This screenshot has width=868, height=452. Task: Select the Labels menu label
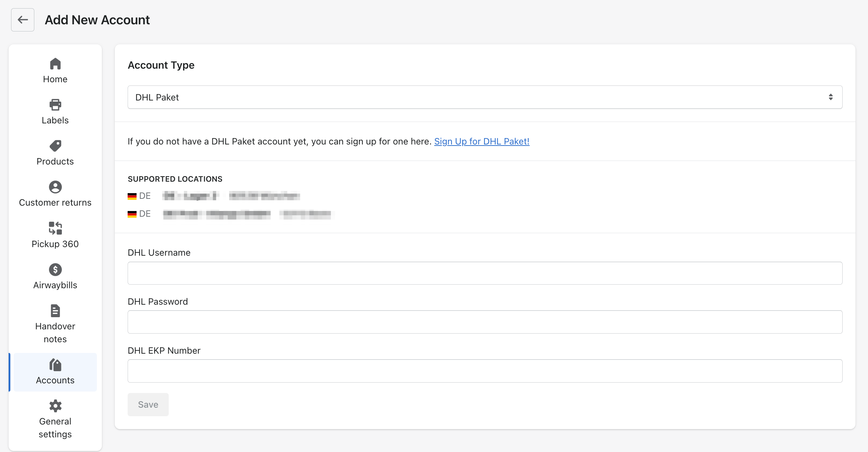pyautogui.click(x=55, y=120)
